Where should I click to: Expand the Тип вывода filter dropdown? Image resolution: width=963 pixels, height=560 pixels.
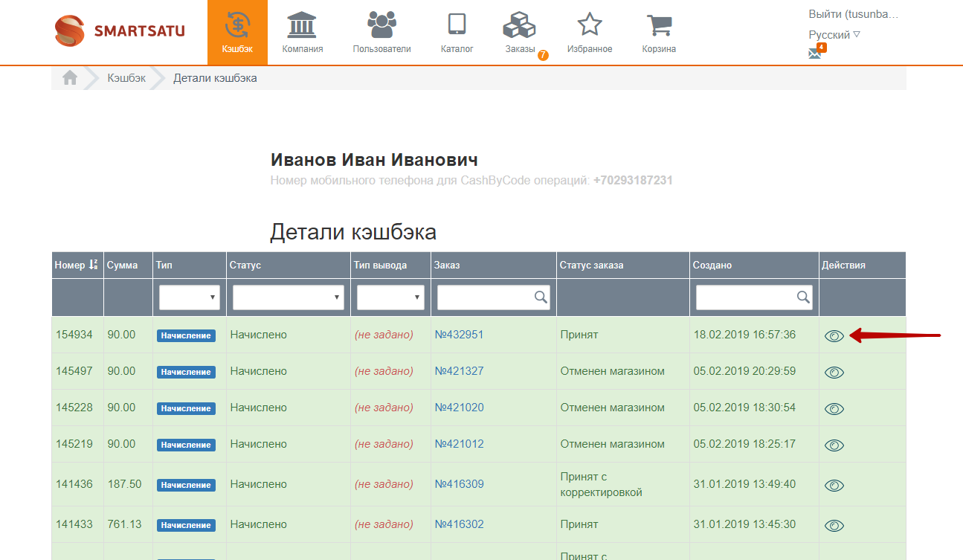click(390, 297)
